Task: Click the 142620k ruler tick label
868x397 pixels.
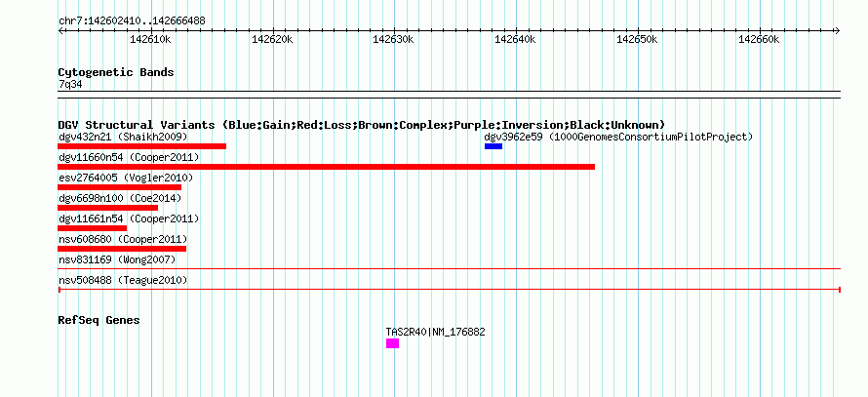Action: coord(272,40)
